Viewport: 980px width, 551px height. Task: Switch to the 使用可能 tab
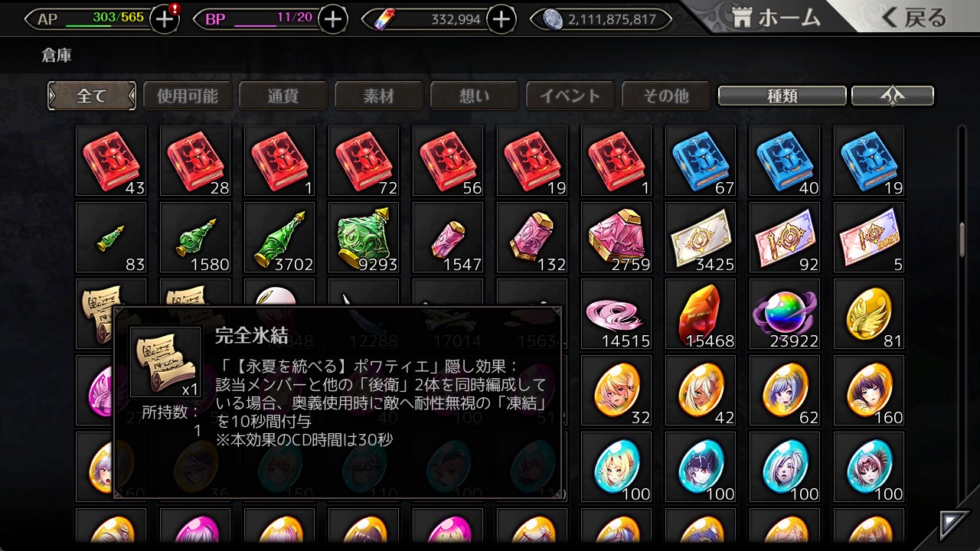click(188, 96)
